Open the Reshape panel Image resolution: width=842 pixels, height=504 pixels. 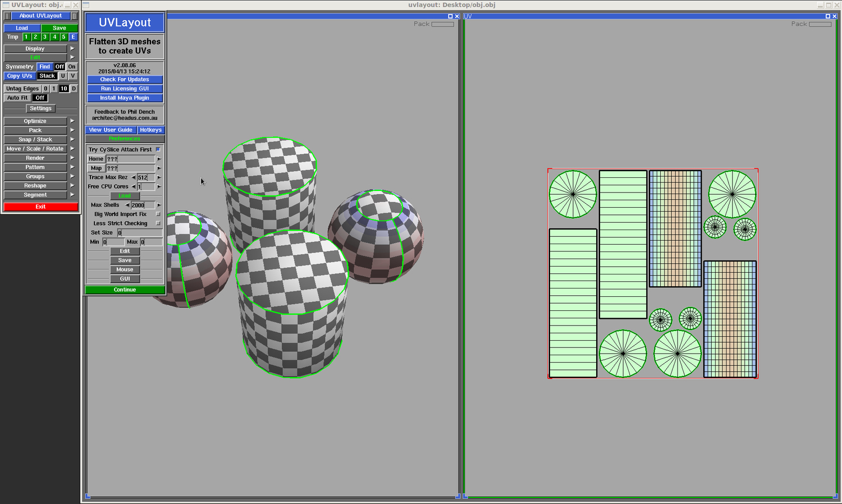[x=35, y=186]
